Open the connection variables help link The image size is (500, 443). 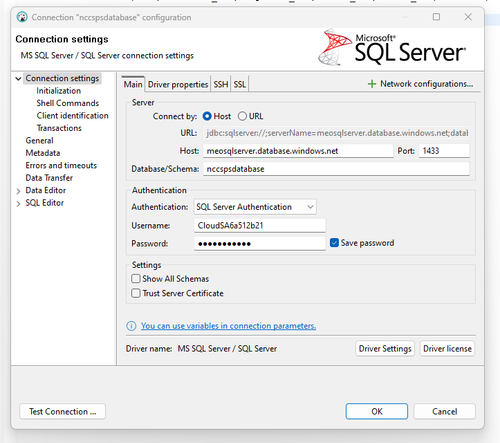[x=228, y=326]
